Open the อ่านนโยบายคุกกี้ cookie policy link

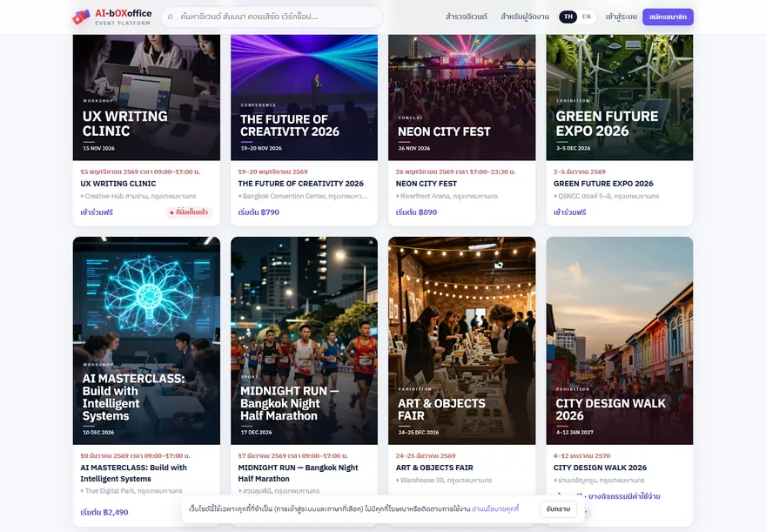click(495, 509)
